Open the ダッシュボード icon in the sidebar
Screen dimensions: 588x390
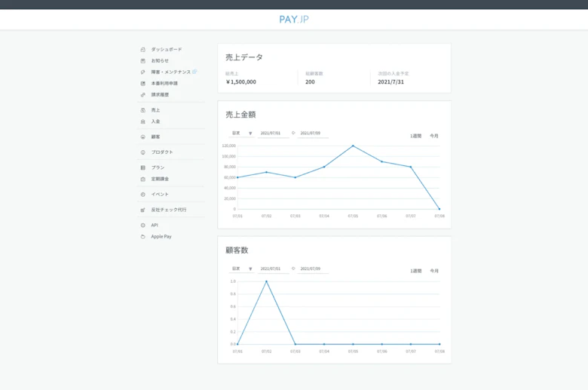[x=143, y=50]
